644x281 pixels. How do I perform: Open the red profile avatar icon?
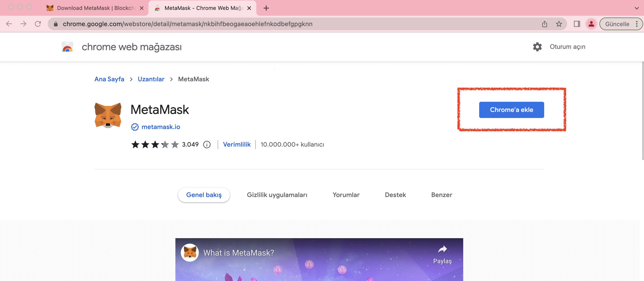(591, 24)
